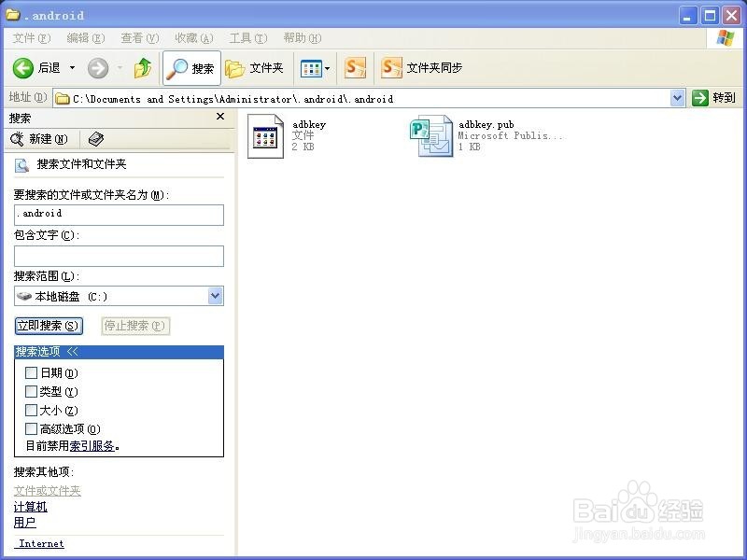This screenshot has width=747, height=560.
Task: Click the 停止搜索 stop search button
Action: coord(135,326)
